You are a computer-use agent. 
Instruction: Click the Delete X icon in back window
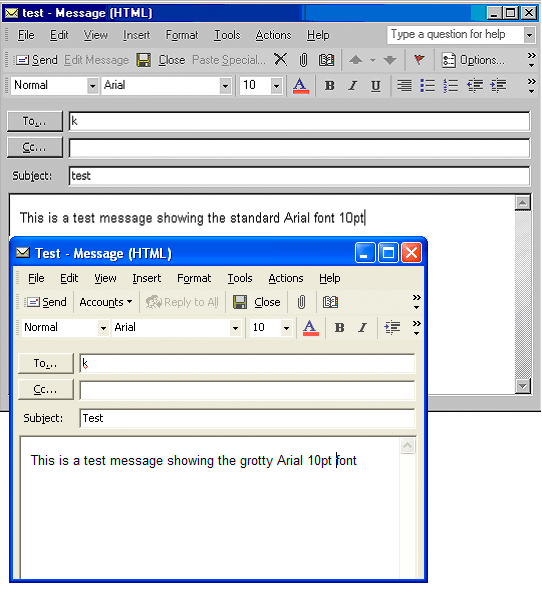280,59
